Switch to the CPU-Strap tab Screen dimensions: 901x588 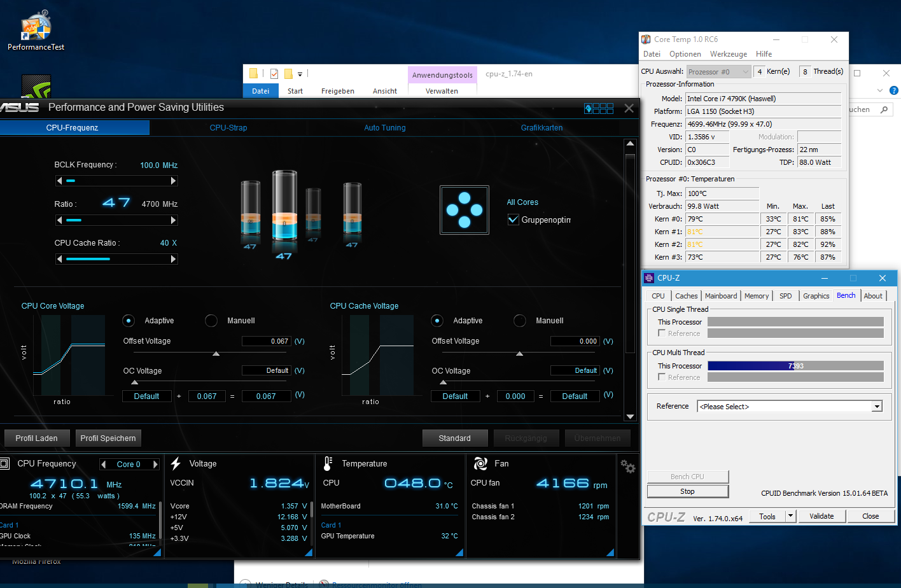228,128
